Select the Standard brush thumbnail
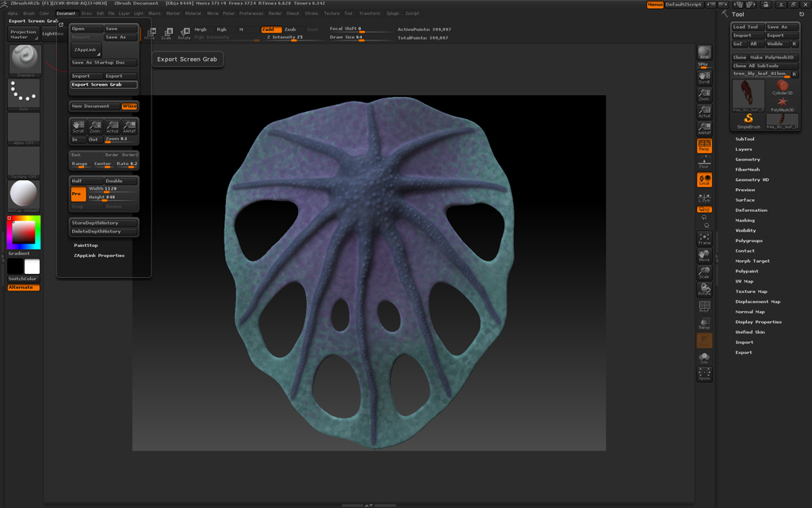The width and height of the screenshot is (812, 508). (24, 59)
